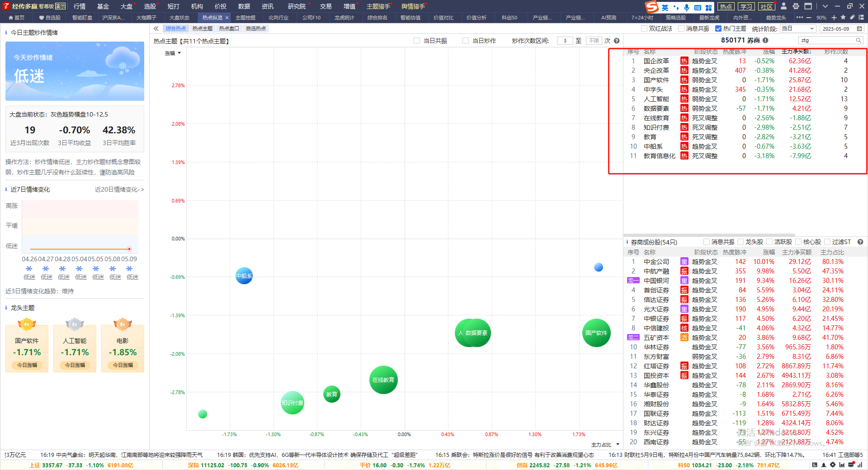Screen dimensions: 868x470
Task: Click help icon in 券商成份股 header
Action: (860, 242)
